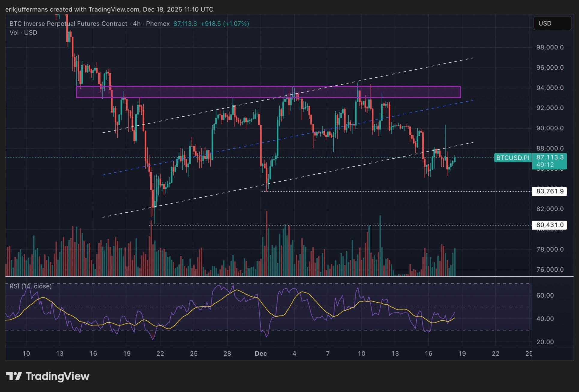Click the 22 date marker right of 19
Image resolution: width=579 pixels, height=392 pixels.
click(495, 354)
